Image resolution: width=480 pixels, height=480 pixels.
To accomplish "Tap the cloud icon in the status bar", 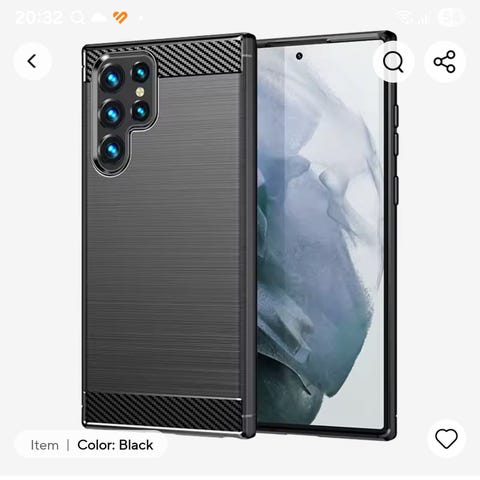I will [99, 17].
